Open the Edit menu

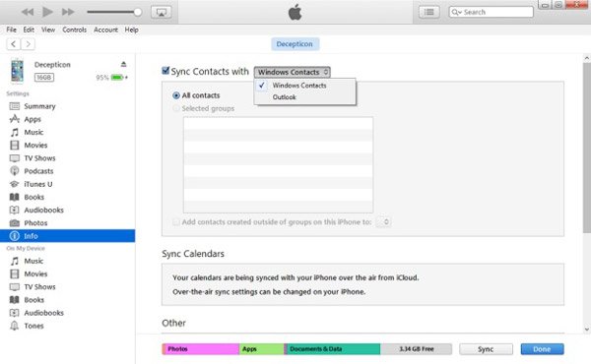(x=29, y=30)
